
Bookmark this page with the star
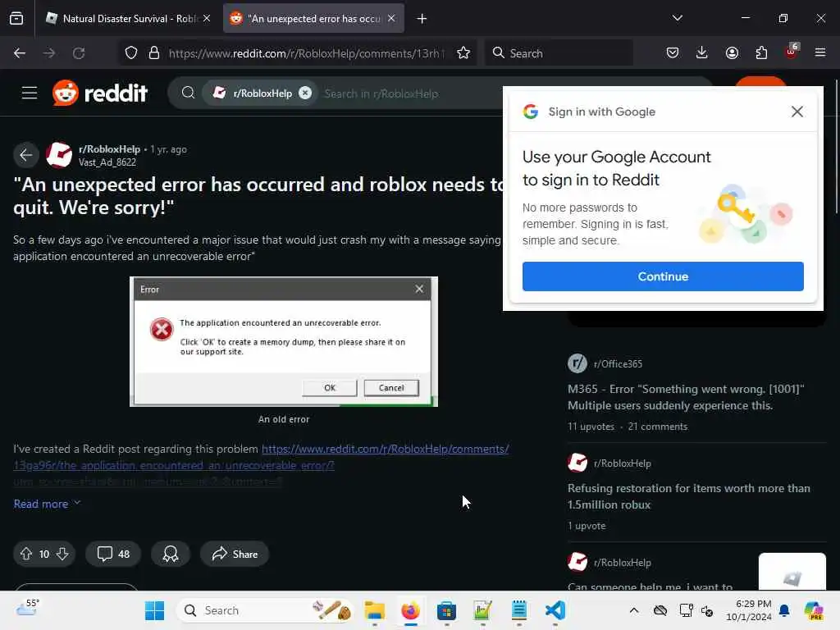point(464,53)
